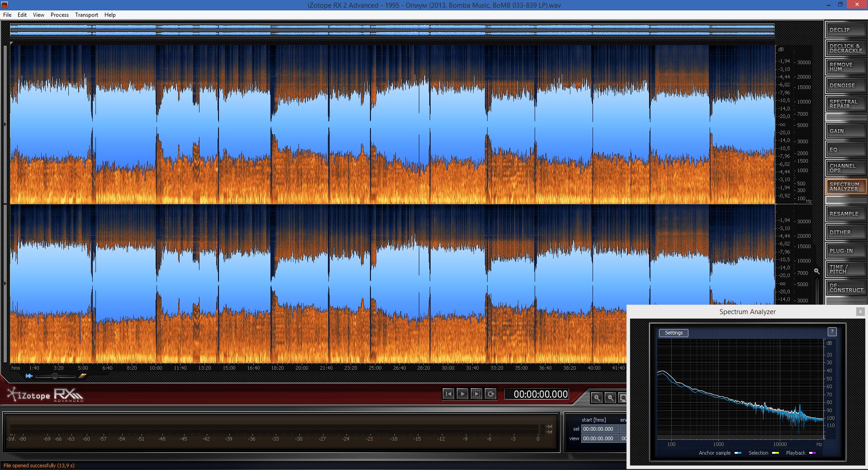Click the waveform/spectrogram blend slider knob

55,376
